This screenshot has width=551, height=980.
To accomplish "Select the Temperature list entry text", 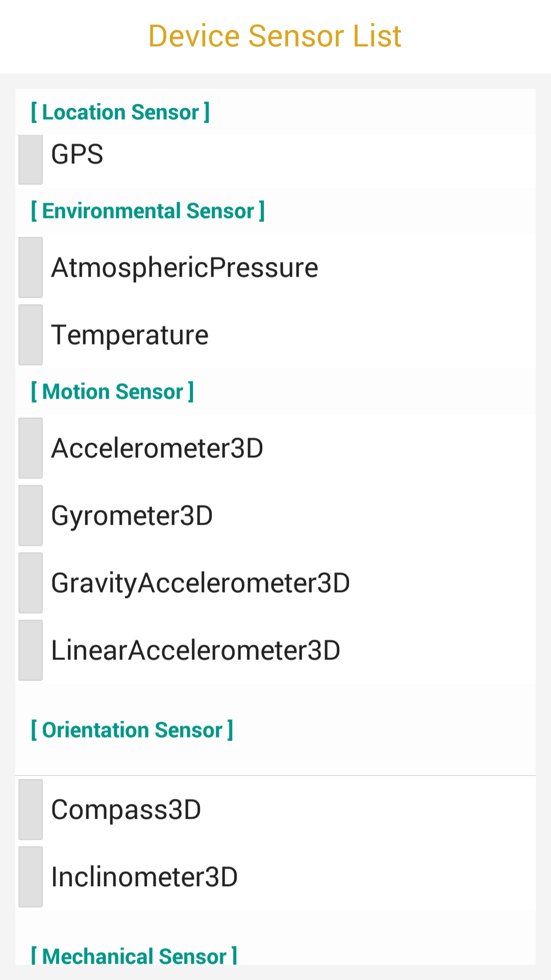I will pos(130,335).
